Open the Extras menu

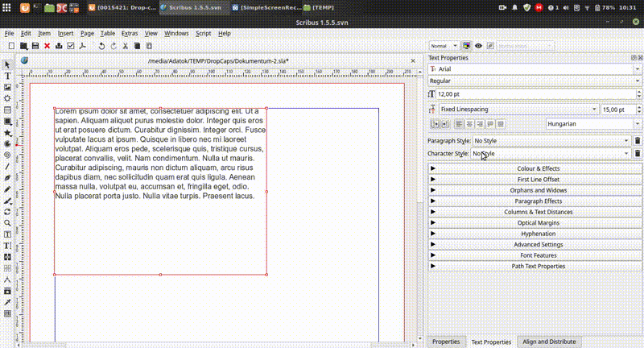(129, 34)
